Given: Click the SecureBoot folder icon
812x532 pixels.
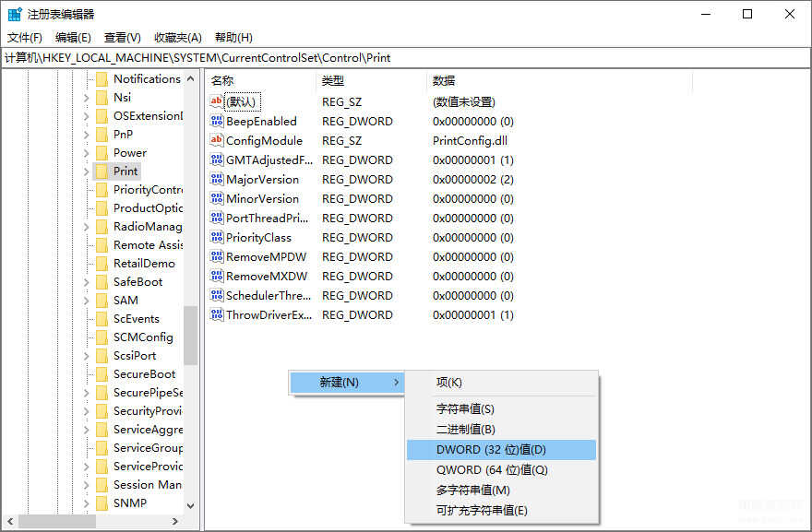Looking at the screenshot, I should click(x=102, y=374).
